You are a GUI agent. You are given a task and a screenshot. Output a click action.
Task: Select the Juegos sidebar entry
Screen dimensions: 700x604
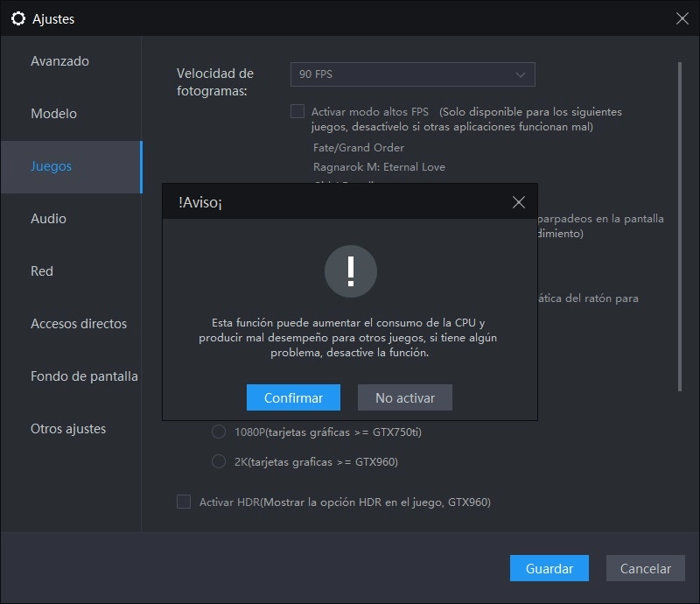[x=50, y=166]
